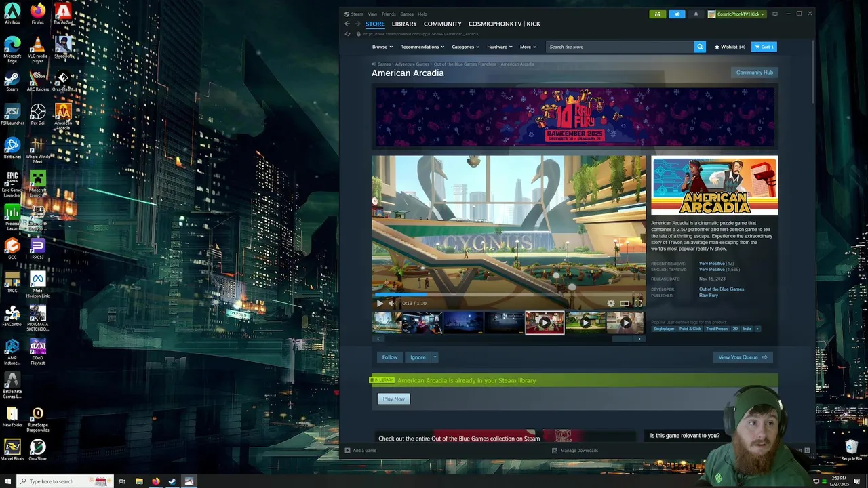Switch to the LIBRARY tab

(404, 24)
